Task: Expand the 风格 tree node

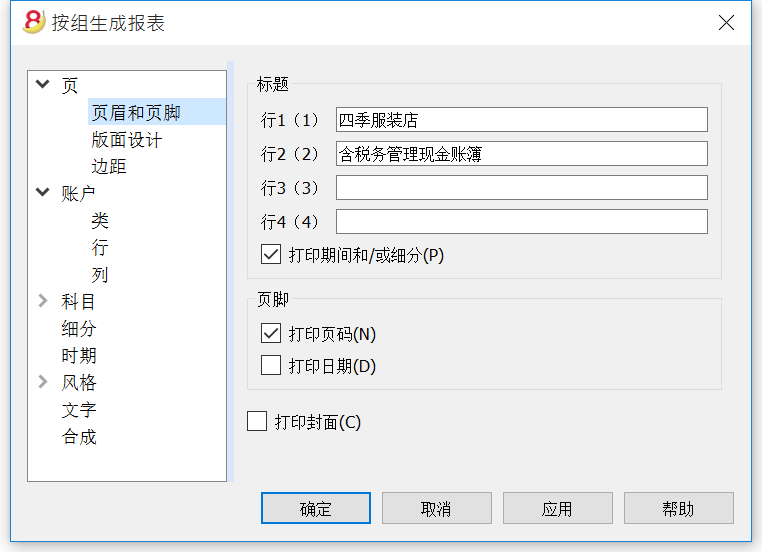Action: [43, 382]
